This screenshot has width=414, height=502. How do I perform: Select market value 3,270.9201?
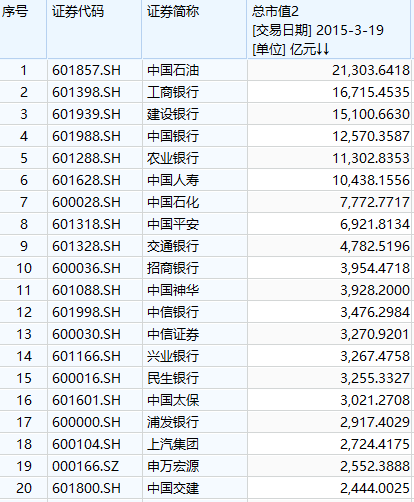click(x=329, y=334)
